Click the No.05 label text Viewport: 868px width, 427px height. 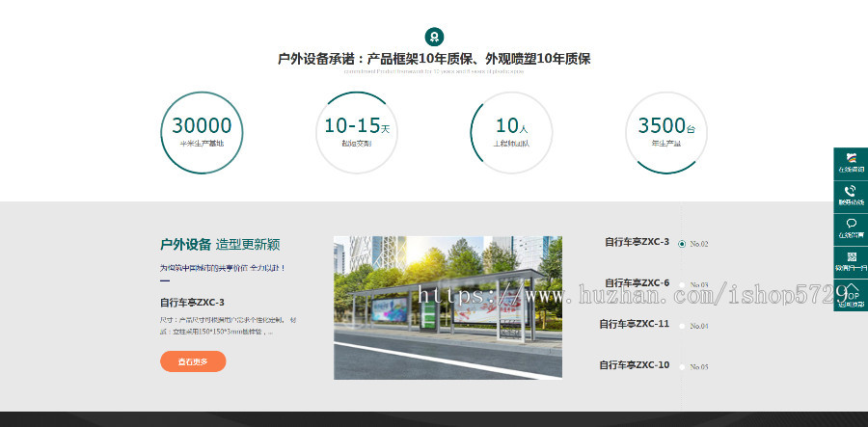click(699, 366)
